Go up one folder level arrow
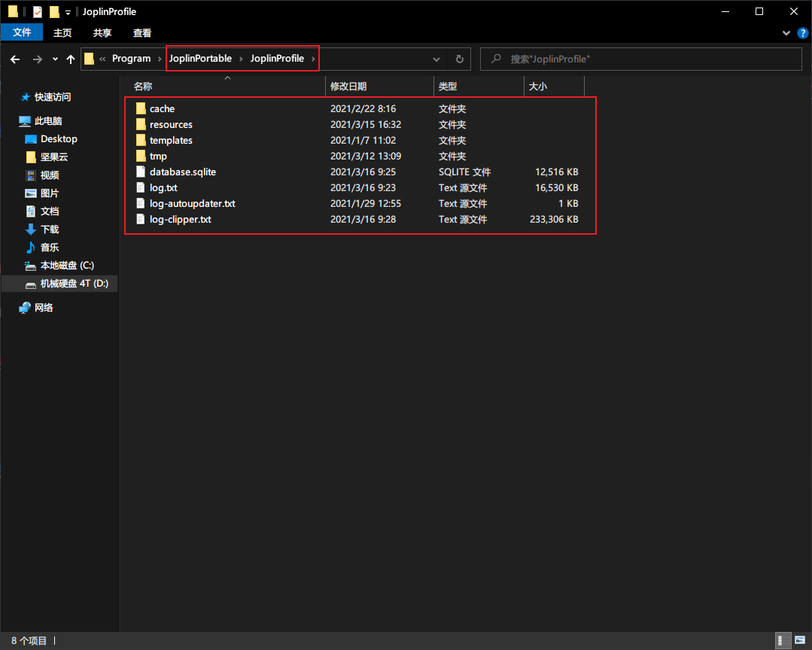 pos(71,59)
